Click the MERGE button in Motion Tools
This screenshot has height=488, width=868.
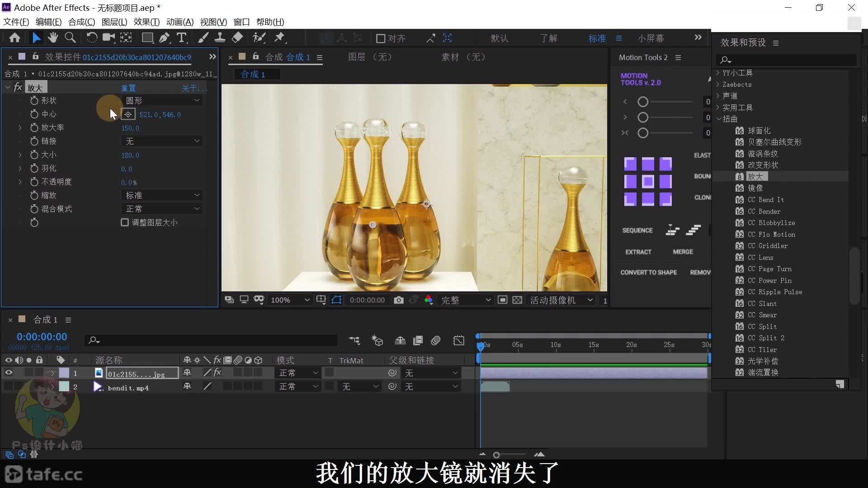(x=683, y=252)
